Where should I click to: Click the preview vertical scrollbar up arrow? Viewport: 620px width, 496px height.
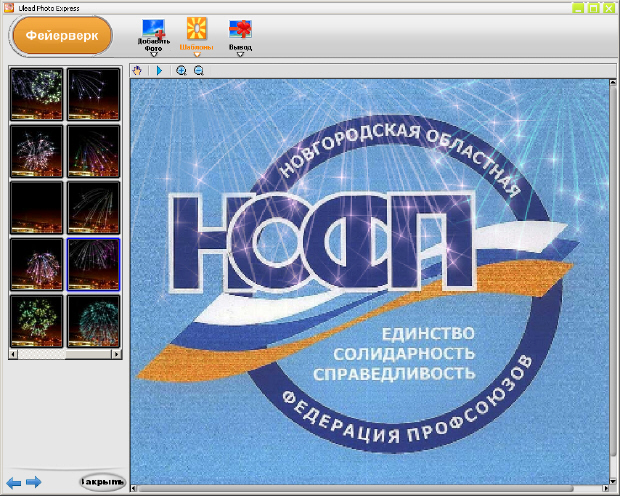[613, 82]
